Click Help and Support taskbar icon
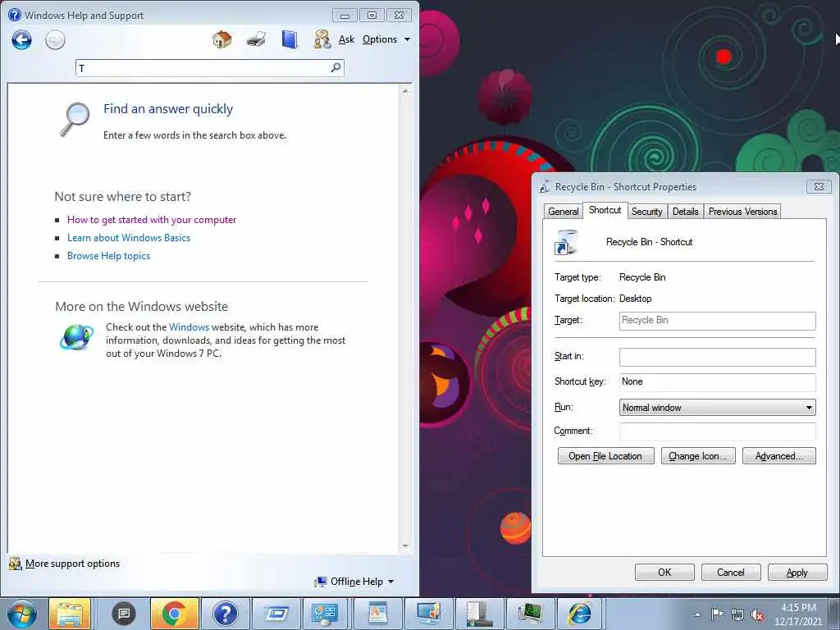This screenshot has height=630, width=840. (225, 614)
